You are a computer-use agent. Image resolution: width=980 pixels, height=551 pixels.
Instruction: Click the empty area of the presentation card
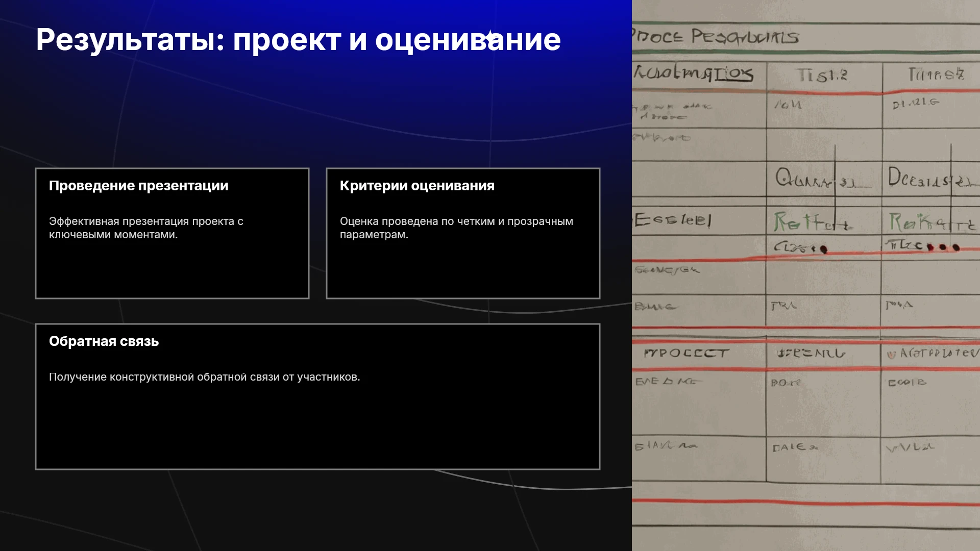172,269
